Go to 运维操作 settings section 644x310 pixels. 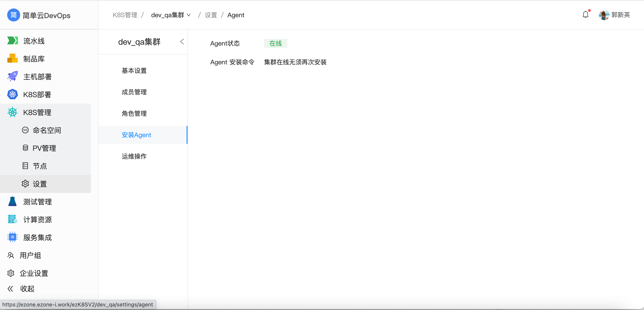click(x=134, y=156)
